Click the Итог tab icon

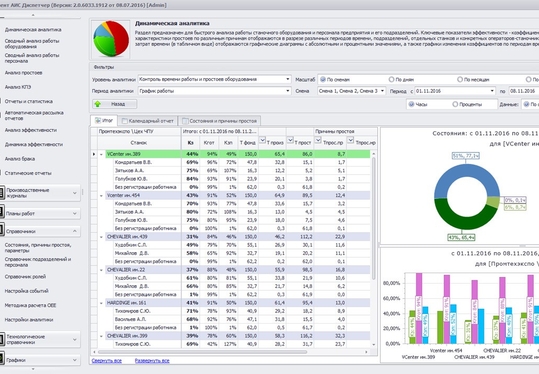tap(98, 121)
